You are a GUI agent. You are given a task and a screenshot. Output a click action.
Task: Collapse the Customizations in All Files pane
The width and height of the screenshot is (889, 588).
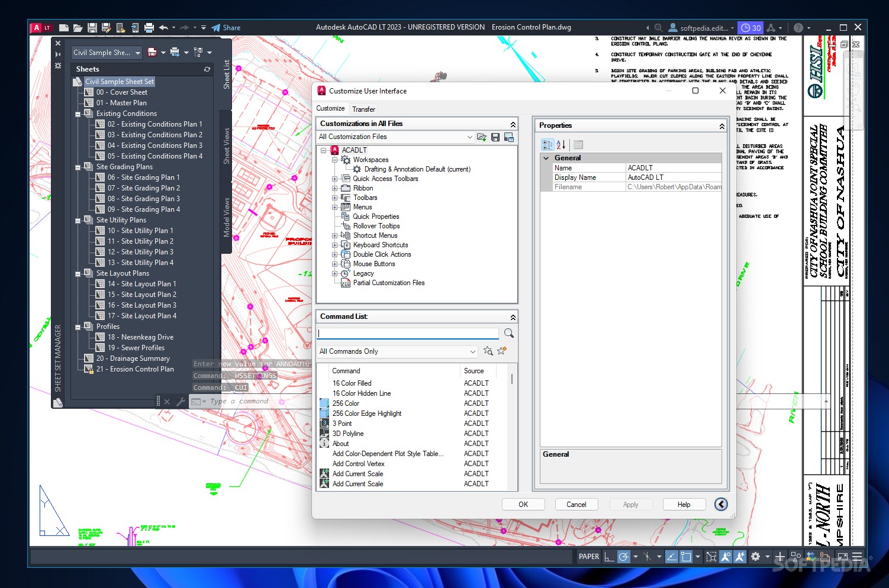click(513, 124)
